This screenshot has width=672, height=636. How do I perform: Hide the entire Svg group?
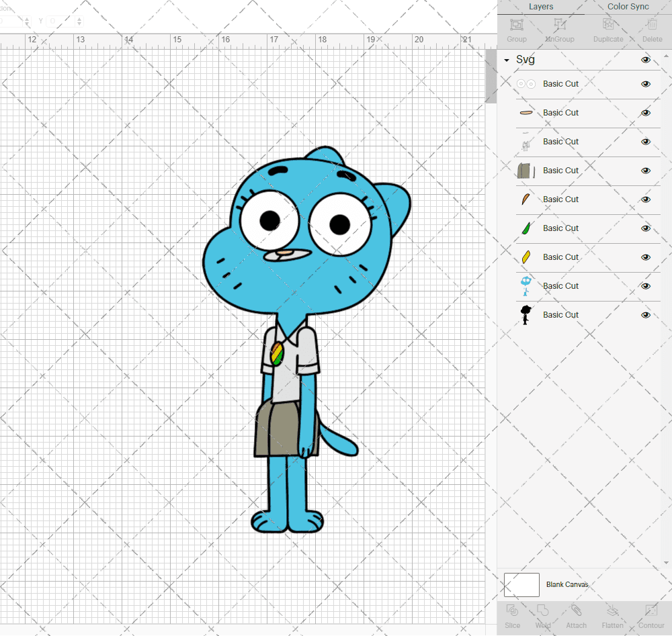coord(645,60)
